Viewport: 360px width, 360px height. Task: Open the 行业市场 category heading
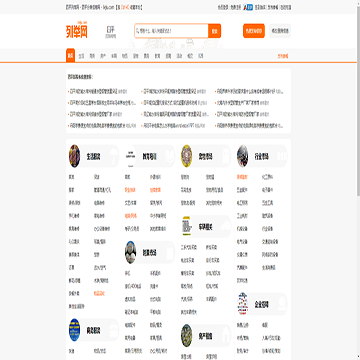(261, 156)
